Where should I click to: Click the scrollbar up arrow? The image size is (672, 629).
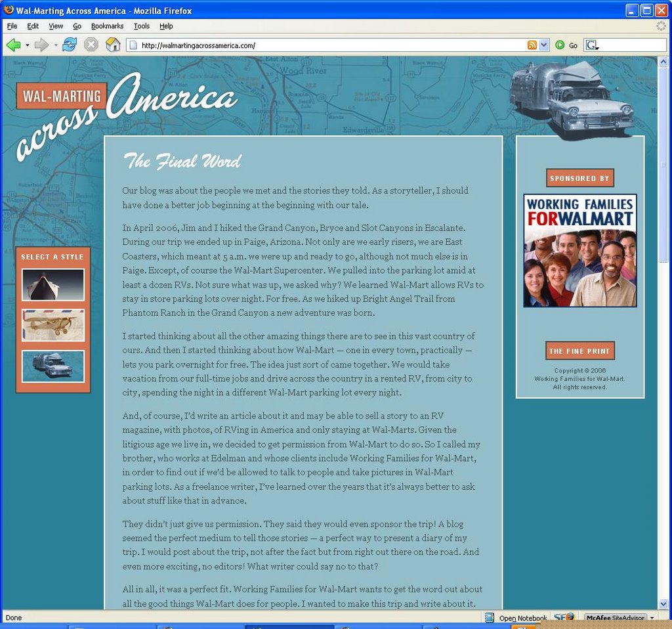pyautogui.click(x=663, y=62)
